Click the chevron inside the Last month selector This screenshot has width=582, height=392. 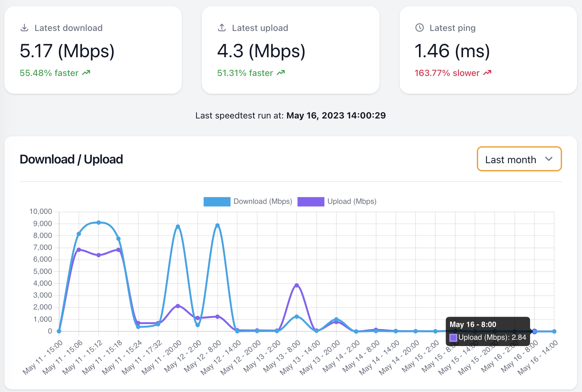[549, 159]
